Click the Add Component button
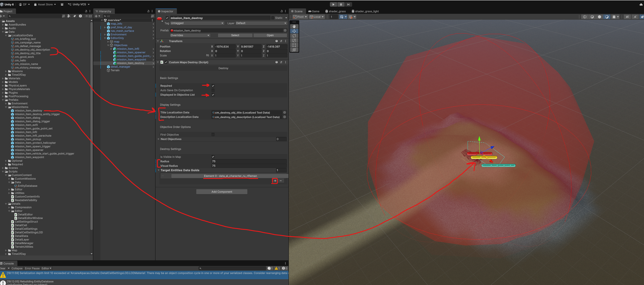Image resolution: width=644 pixels, height=285 pixels. [222, 192]
